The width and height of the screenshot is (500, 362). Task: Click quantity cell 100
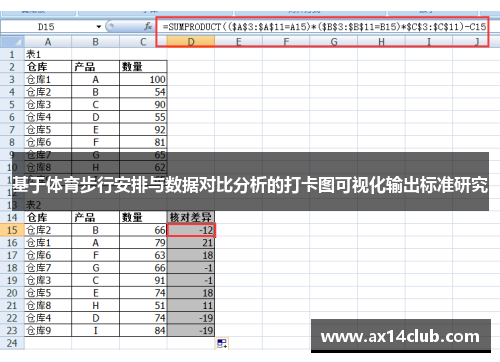(143, 79)
